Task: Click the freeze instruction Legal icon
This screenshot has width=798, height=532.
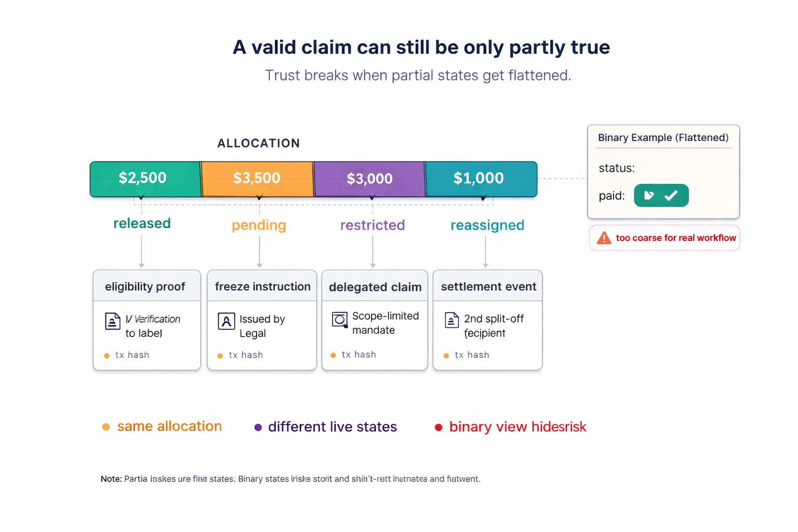Action: [x=226, y=321]
